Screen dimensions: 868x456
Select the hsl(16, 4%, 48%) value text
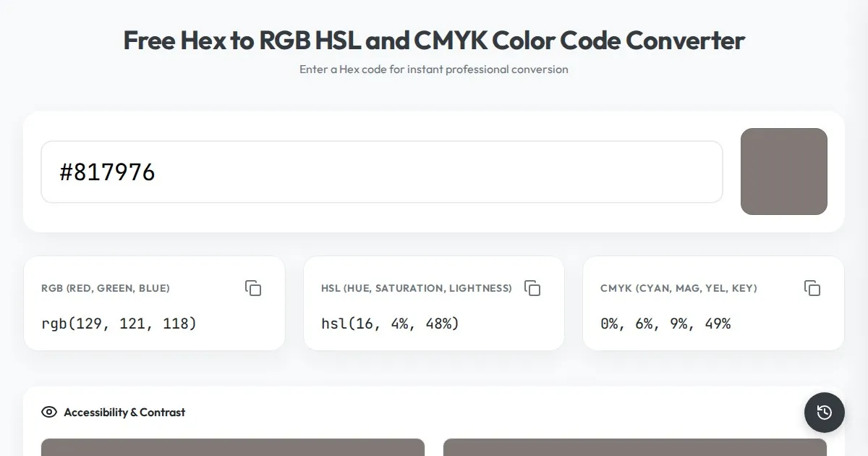click(390, 324)
